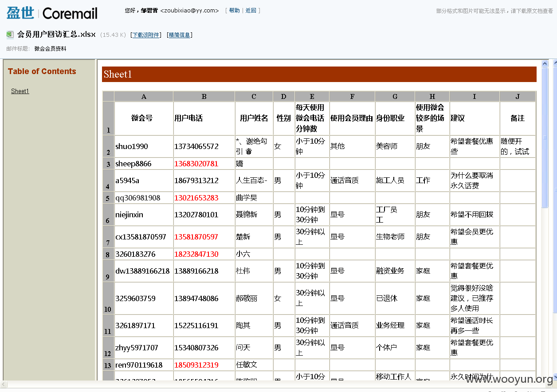Click name cell 聂锦新

coord(254,215)
